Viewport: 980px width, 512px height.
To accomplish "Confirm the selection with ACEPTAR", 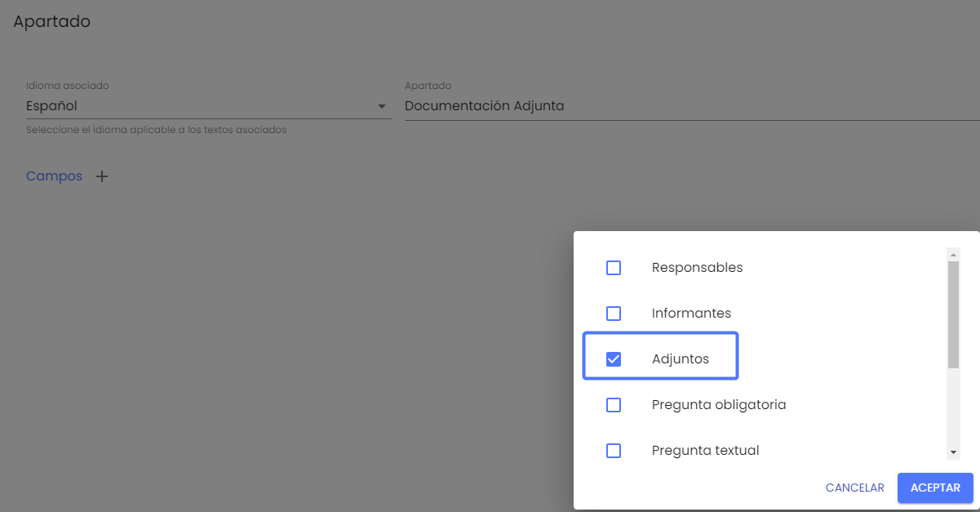I will tap(935, 488).
